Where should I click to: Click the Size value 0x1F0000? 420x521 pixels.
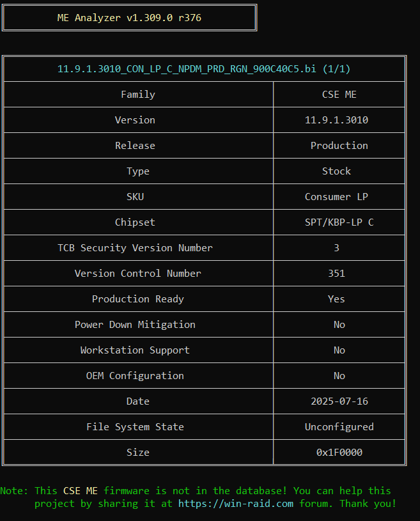click(339, 453)
